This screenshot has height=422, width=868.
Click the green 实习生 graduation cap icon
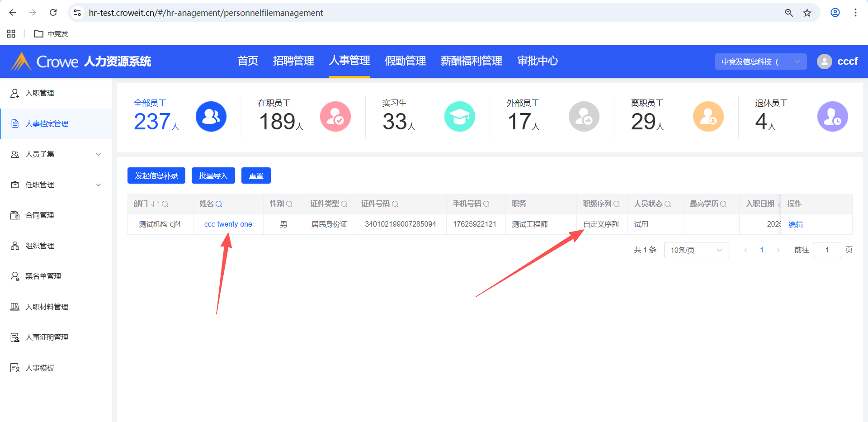(459, 117)
